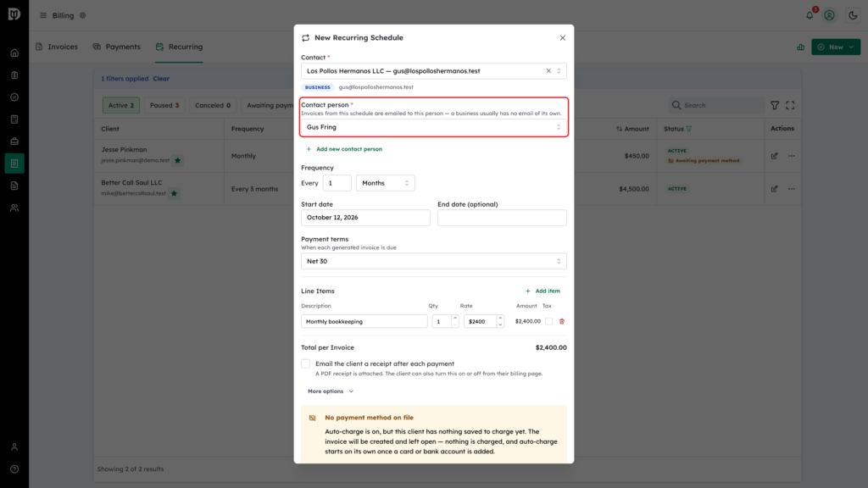Open the clipboard icon in the sidebar
This screenshot has height=488, width=868.
coord(14,75)
